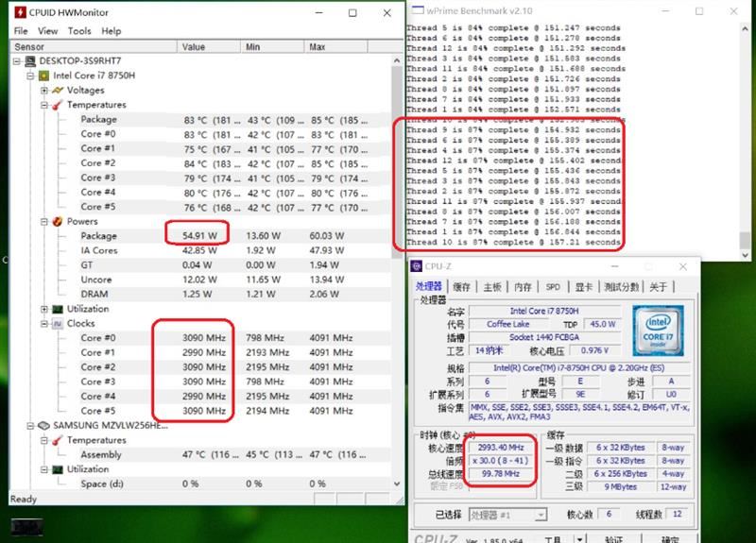Click the HWMonitor scroll up arrow
756x543 pixels.
coord(397,60)
